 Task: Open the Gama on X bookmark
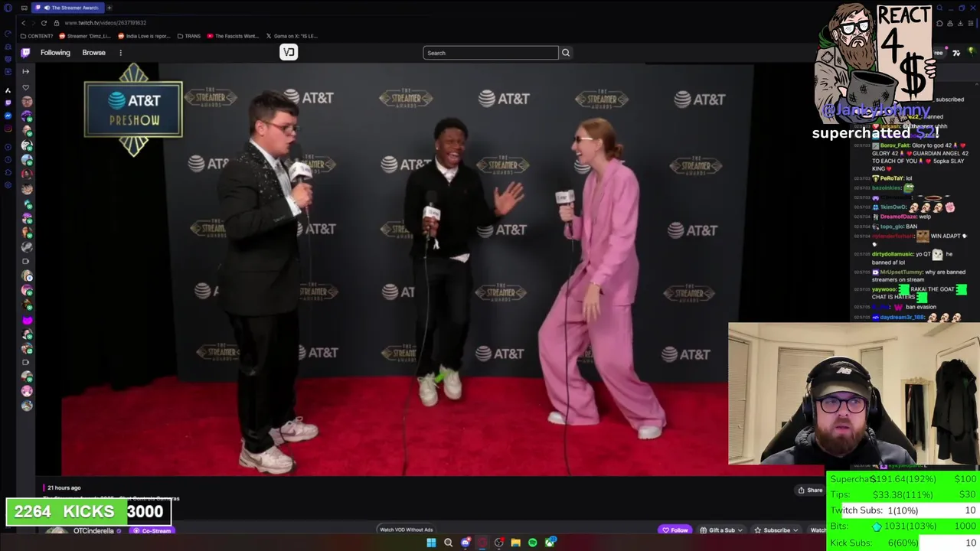pyautogui.click(x=292, y=36)
